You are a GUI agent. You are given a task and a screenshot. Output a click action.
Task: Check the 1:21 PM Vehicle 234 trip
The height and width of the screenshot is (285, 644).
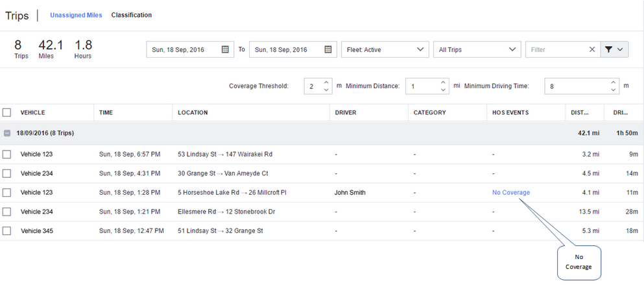tap(6, 212)
